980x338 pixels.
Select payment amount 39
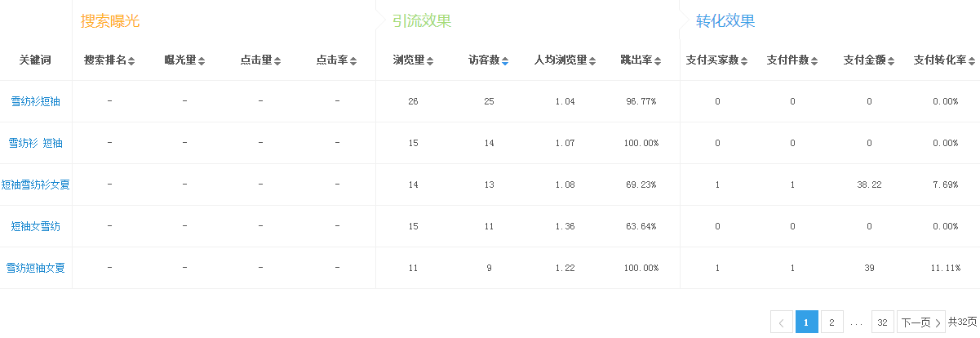pyautogui.click(x=869, y=268)
